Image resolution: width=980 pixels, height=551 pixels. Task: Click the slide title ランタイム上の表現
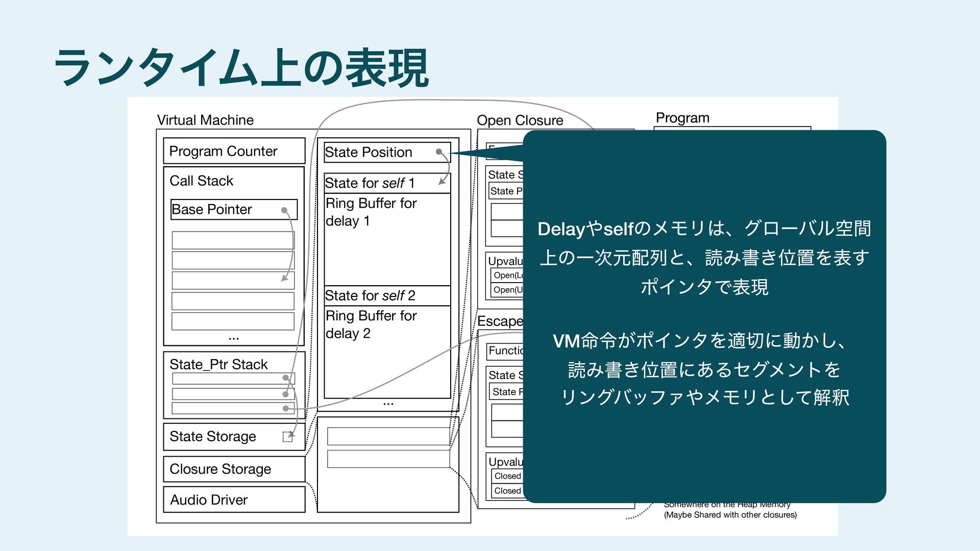(x=241, y=69)
